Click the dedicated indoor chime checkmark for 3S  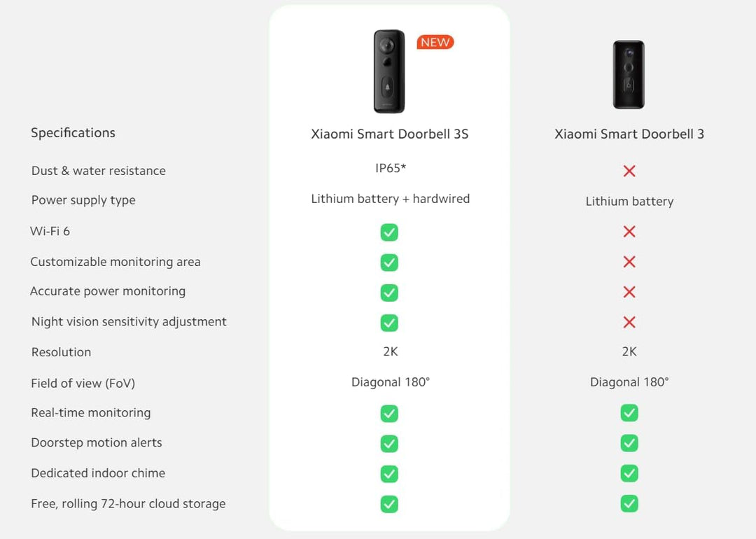[389, 474]
